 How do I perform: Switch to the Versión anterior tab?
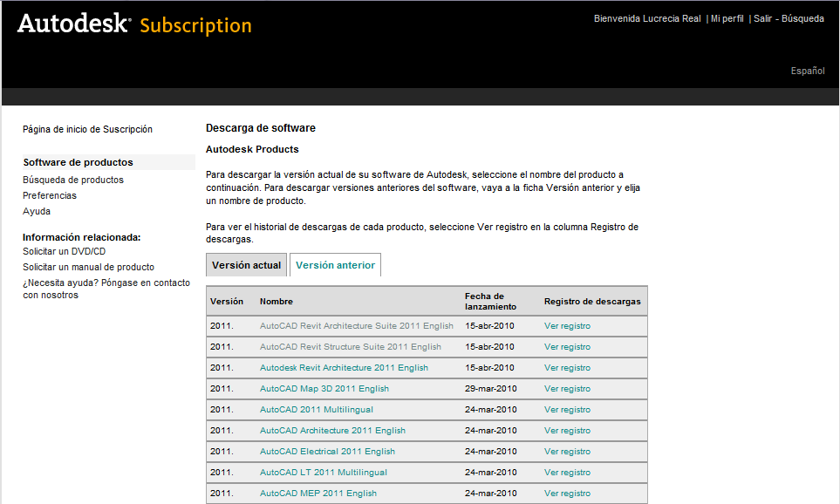click(x=335, y=265)
